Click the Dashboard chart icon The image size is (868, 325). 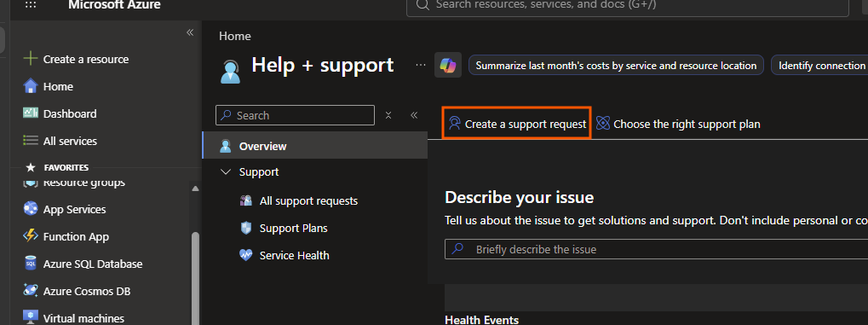30,113
